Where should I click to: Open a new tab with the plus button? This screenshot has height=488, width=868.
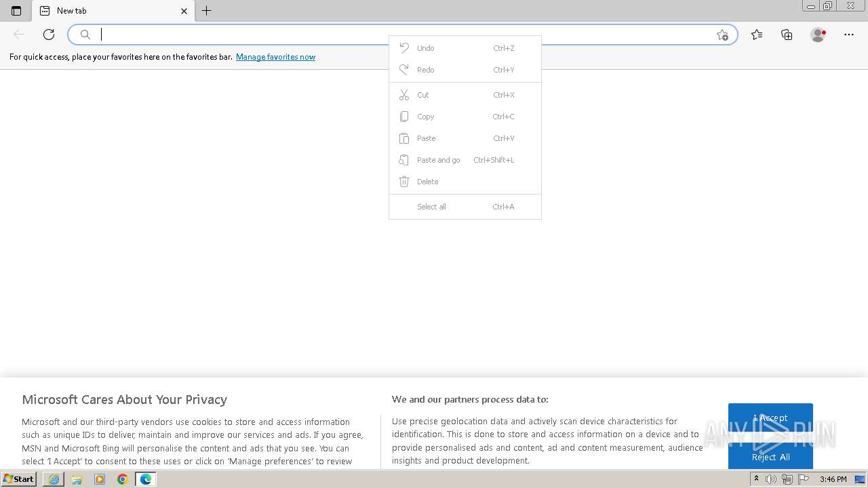click(207, 11)
